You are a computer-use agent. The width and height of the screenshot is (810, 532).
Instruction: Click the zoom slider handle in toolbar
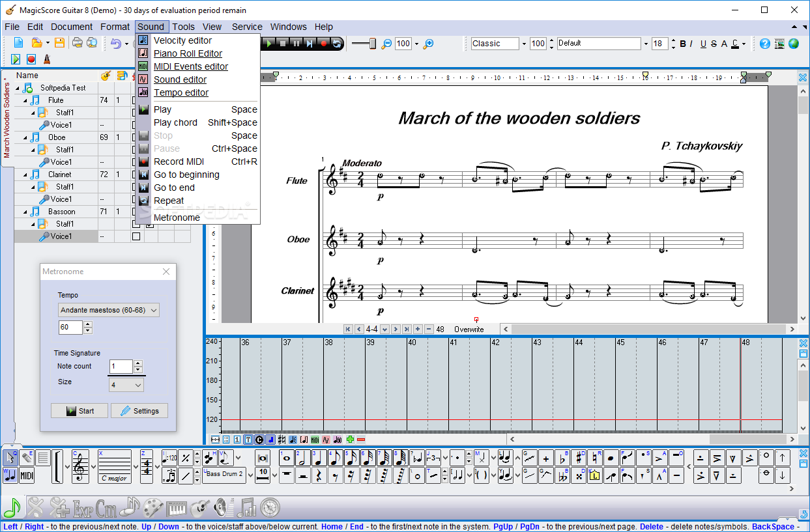(x=372, y=44)
